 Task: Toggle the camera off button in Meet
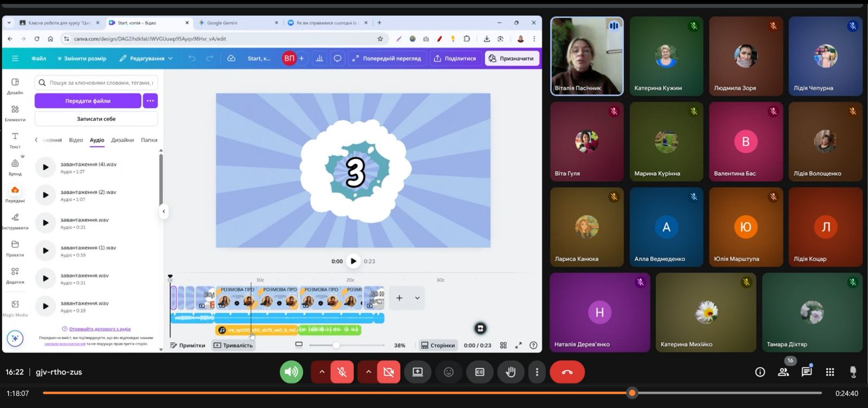pyautogui.click(x=388, y=372)
